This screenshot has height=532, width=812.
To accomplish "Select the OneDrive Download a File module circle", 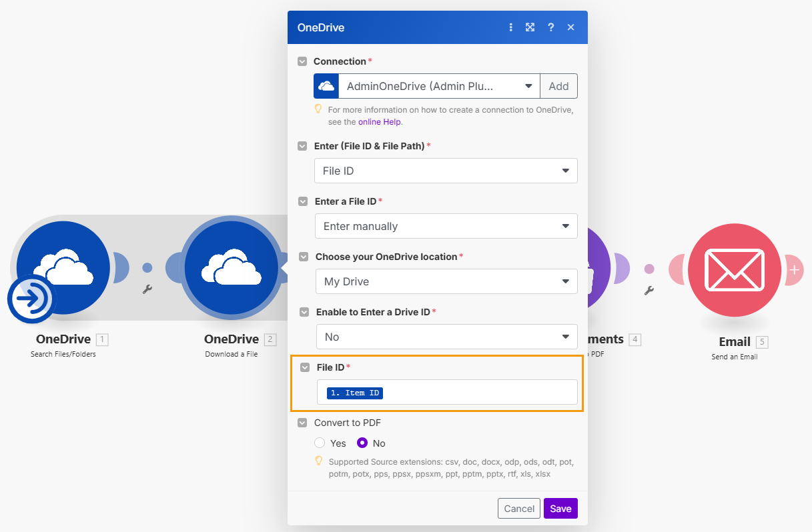I will (231, 268).
